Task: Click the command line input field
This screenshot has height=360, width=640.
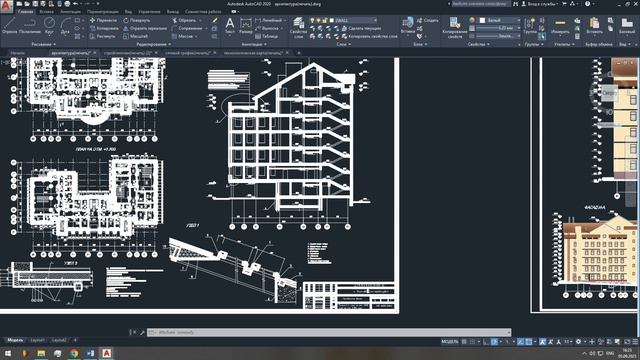Action: pyautogui.click(x=329, y=332)
